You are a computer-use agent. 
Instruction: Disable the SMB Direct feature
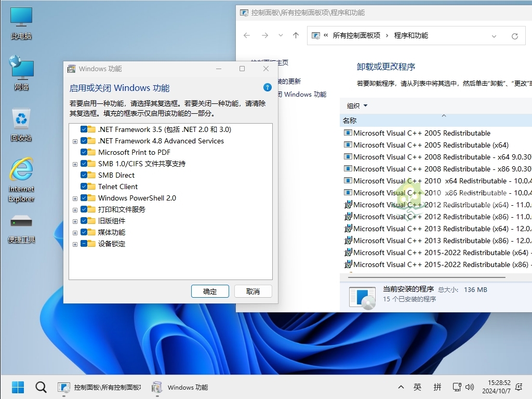pos(85,175)
